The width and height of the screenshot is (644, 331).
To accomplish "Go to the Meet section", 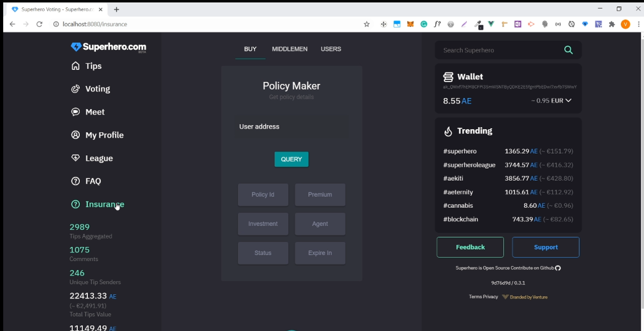I will (88, 112).
